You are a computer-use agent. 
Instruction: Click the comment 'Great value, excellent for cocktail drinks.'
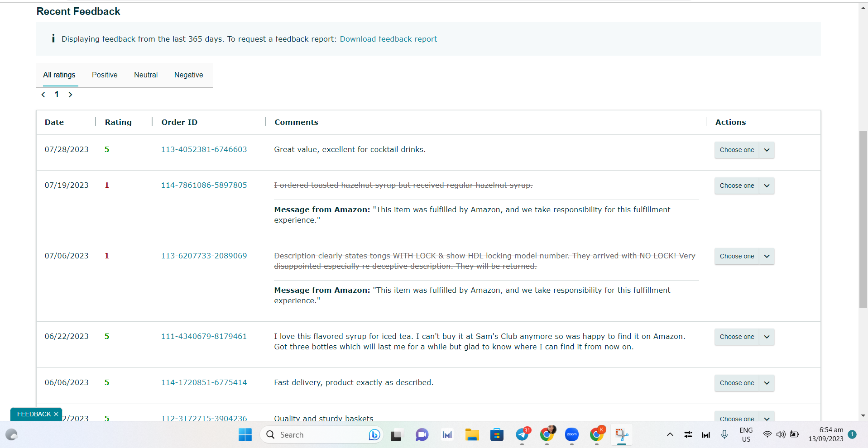pos(350,149)
